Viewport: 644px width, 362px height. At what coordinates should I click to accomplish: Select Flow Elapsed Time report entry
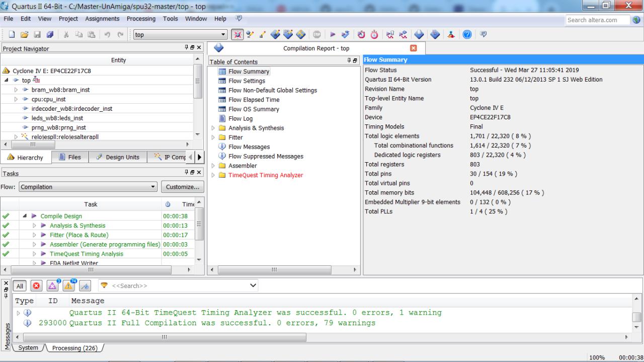(254, 100)
